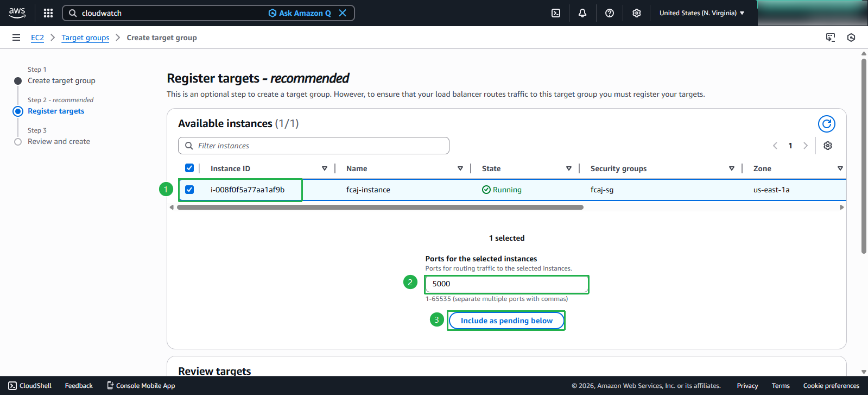The height and width of the screenshot is (395, 868).
Task: Open top bar settings gear
Action: tap(637, 13)
